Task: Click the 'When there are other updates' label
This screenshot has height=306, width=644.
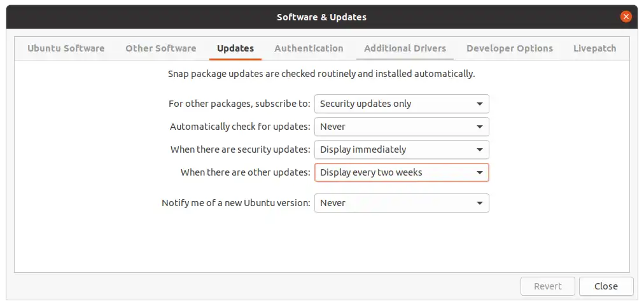Action: tap(245, 172)
